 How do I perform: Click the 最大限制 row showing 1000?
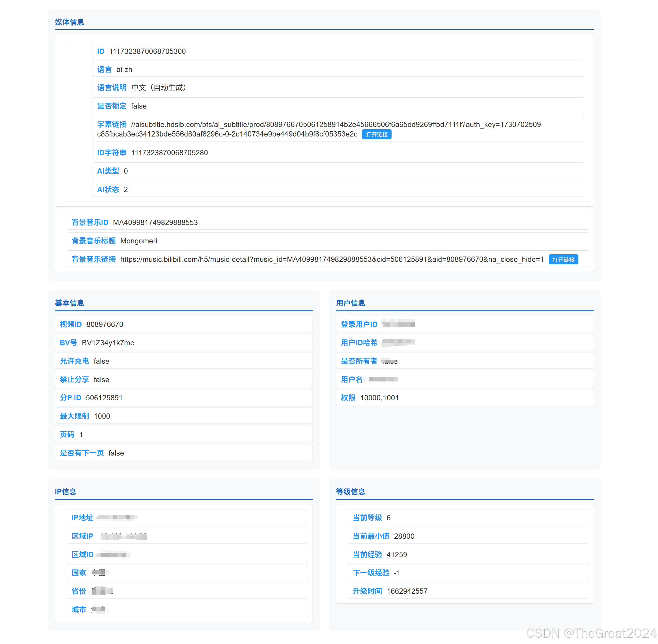tap(102, 416)
